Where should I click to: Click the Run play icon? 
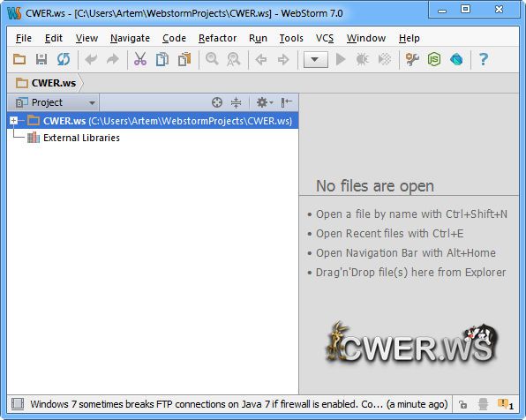pos(341,60)
